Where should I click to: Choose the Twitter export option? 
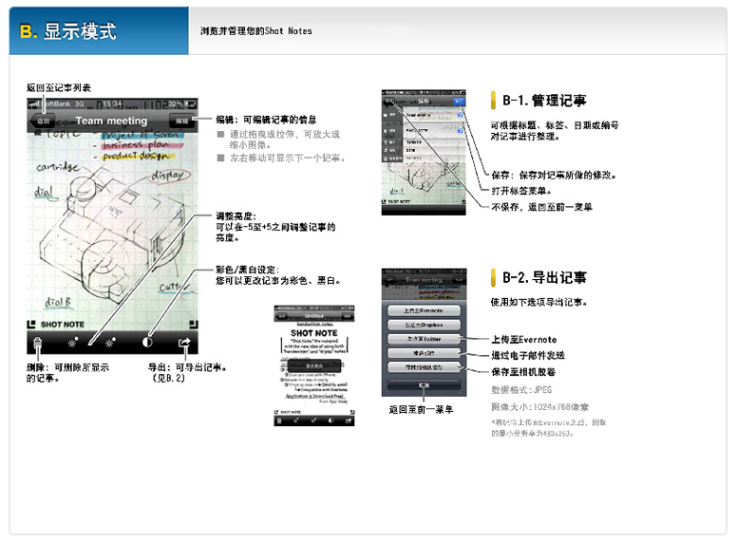[x=424, y=339]
